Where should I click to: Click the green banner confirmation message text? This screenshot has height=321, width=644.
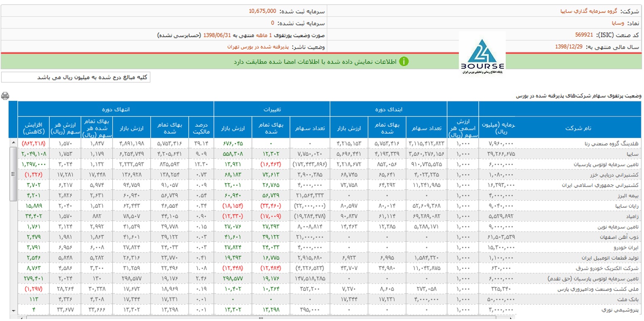[x=315, y=62]
